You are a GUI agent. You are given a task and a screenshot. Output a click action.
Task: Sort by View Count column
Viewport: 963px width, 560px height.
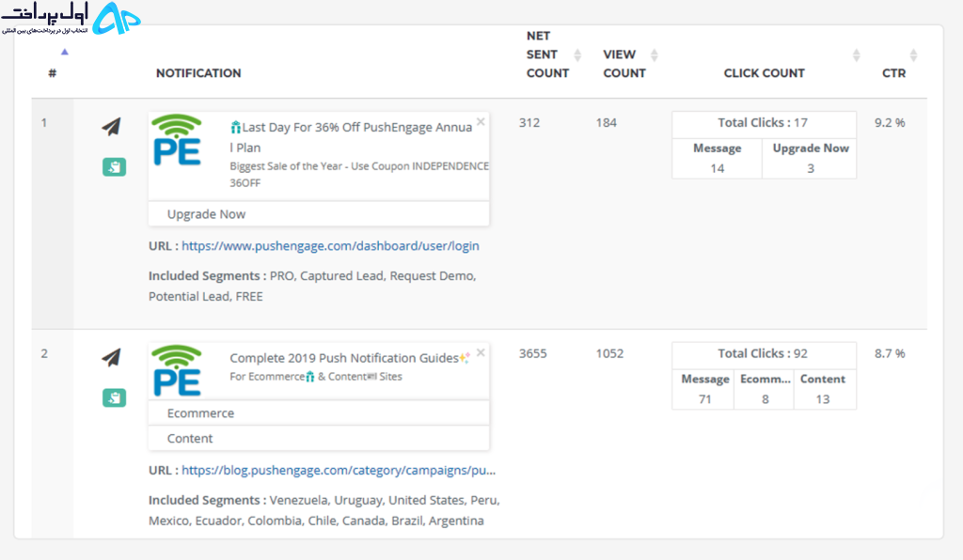coord(655,55)
